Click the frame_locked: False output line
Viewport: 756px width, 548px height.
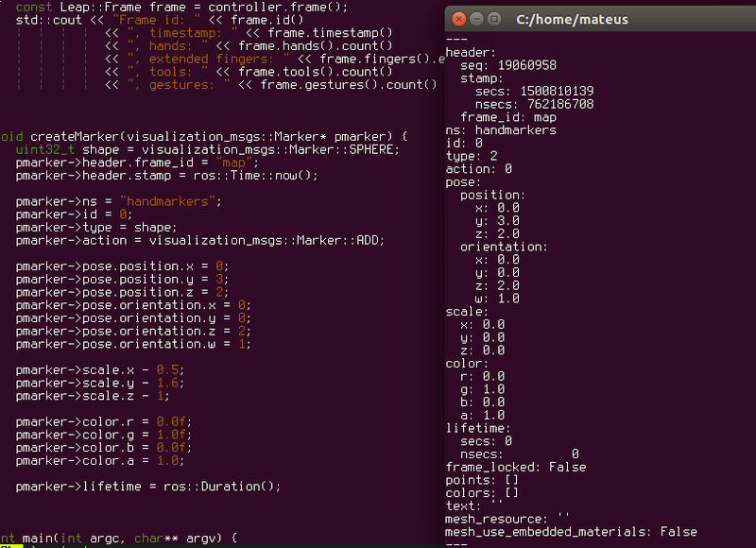point(515,467)
